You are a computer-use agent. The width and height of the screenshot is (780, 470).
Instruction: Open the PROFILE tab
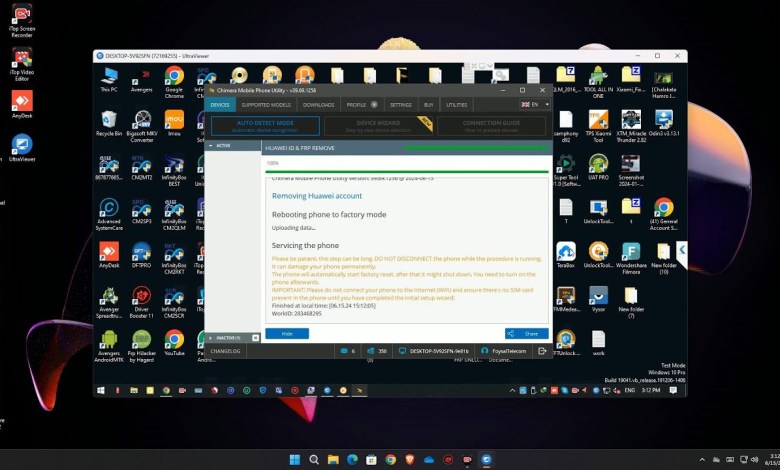click(362, 105)
